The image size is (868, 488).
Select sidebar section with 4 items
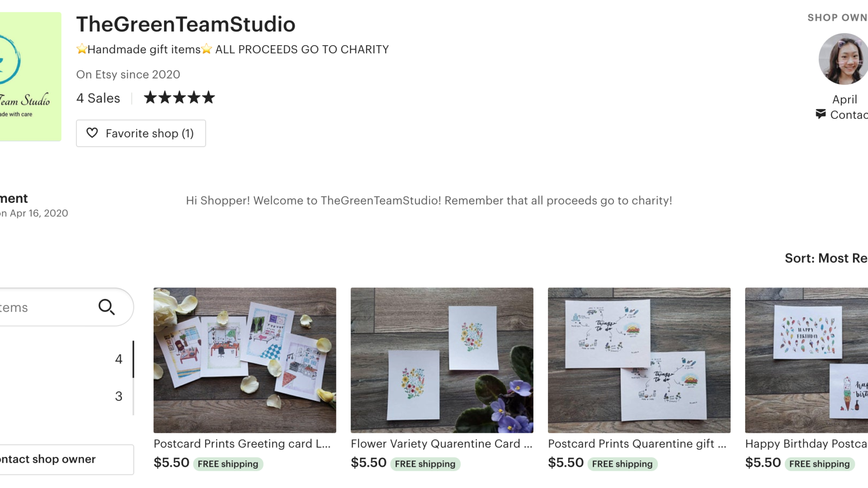click(x=67, y=359)
